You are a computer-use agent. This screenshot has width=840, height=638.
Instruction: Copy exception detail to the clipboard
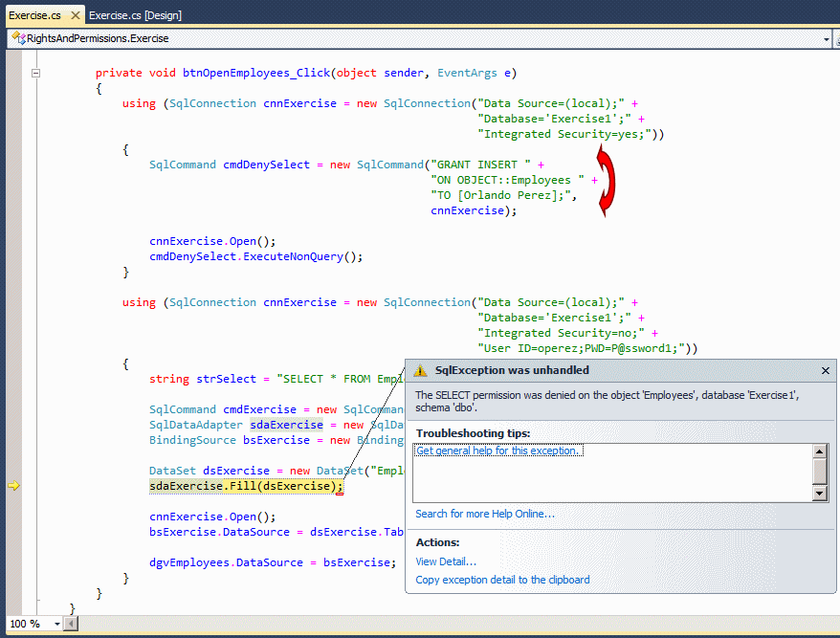pyautogui.click(x=502, y=580)
